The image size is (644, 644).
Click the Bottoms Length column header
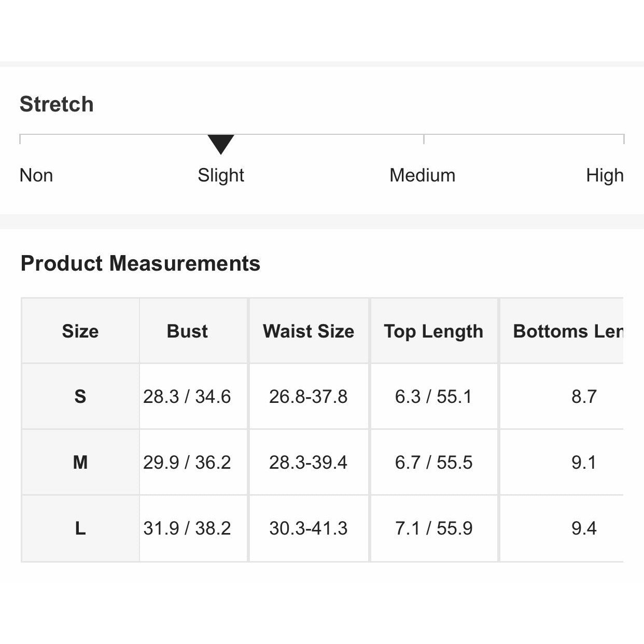coord(567,331)
